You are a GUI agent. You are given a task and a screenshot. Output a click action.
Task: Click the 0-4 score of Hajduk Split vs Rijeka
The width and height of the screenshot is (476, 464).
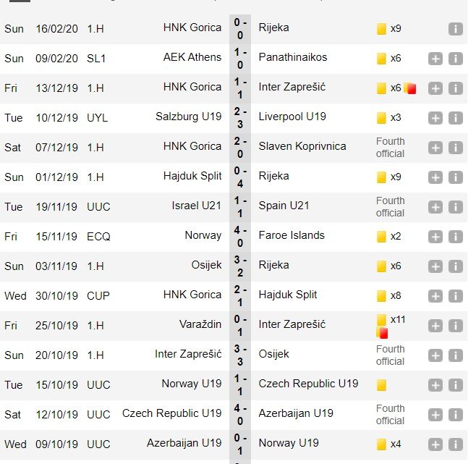pos(240,177)
